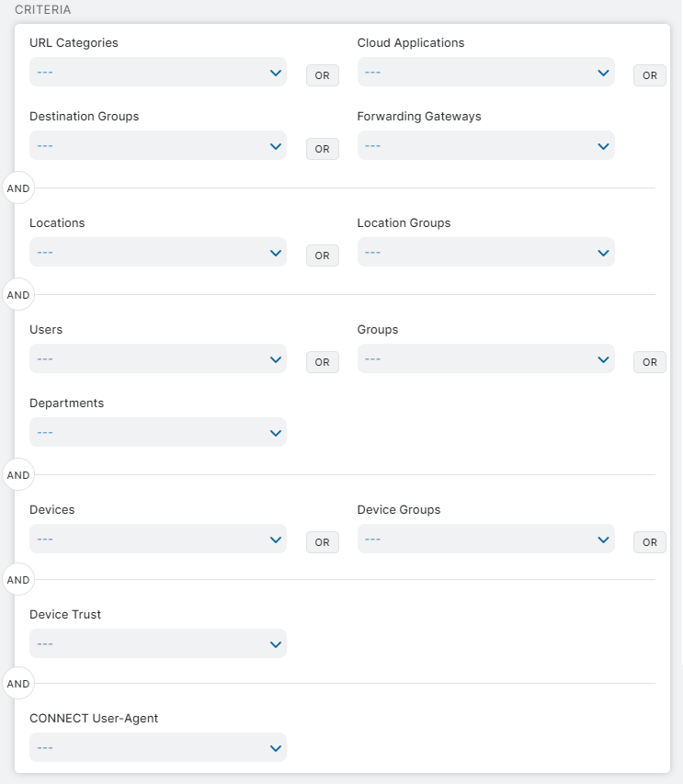Viewport: 683px width, 784px height.
Task: Expand the Groups selector
Action: pyautogui.click(x=485, y=358)
